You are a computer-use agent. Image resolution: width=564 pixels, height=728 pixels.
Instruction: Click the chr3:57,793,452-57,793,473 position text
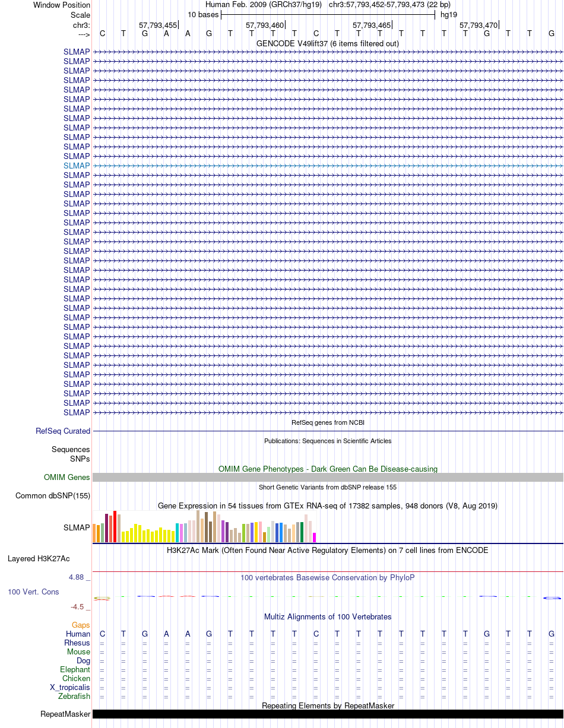point(389,5)
